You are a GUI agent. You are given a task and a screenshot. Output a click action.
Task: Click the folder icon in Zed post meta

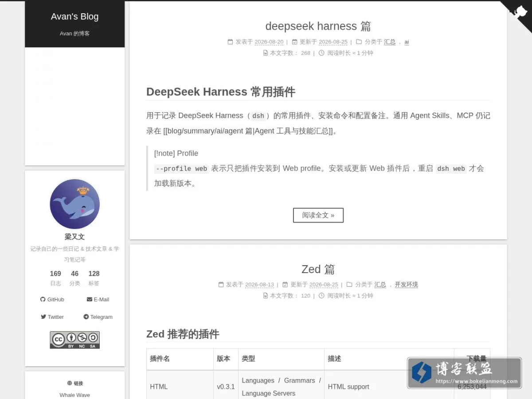tap(349, 285)
